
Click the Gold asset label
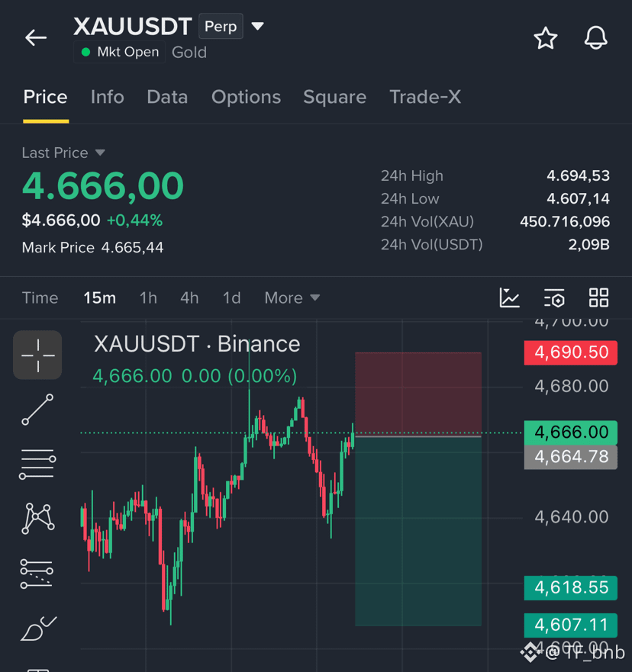[x=189, y=53]
